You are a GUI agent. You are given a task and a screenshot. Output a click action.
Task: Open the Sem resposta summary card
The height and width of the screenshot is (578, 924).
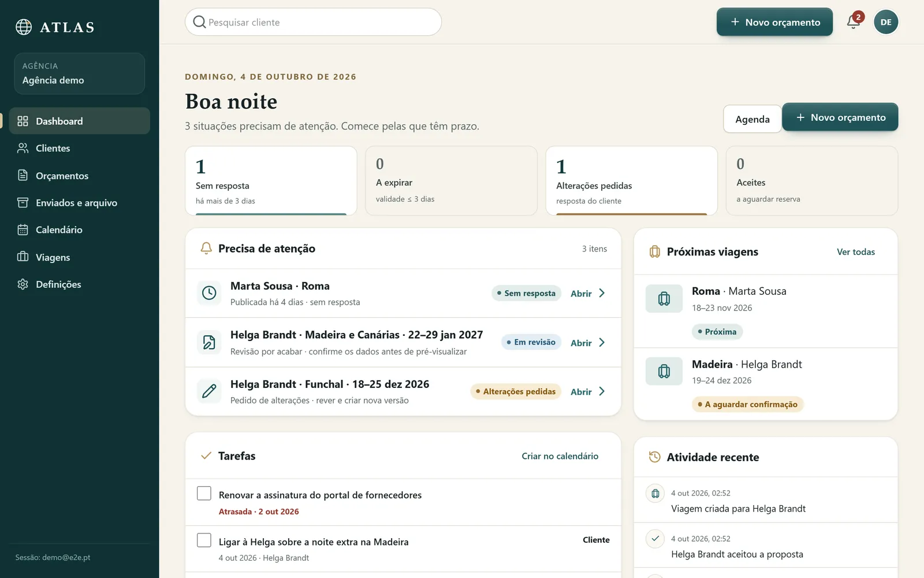[271, 181]
